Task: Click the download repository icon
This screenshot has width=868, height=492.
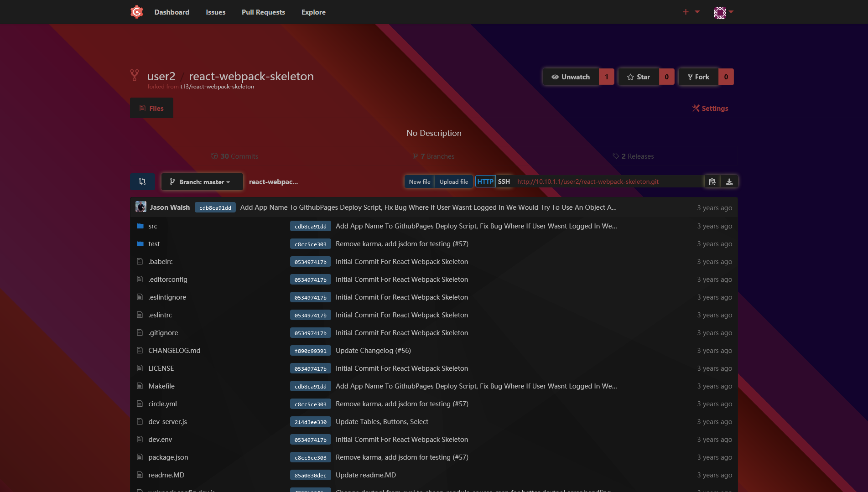Action: click(729, 181)
